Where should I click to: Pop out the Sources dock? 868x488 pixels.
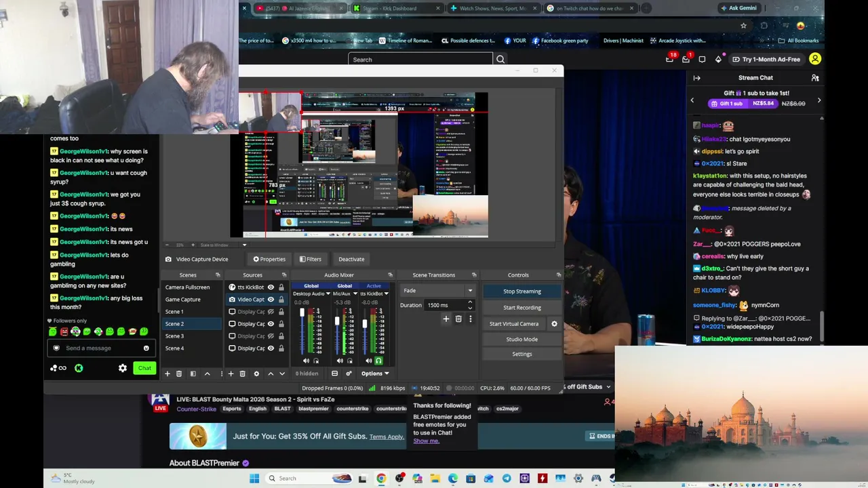pos(285,275)
